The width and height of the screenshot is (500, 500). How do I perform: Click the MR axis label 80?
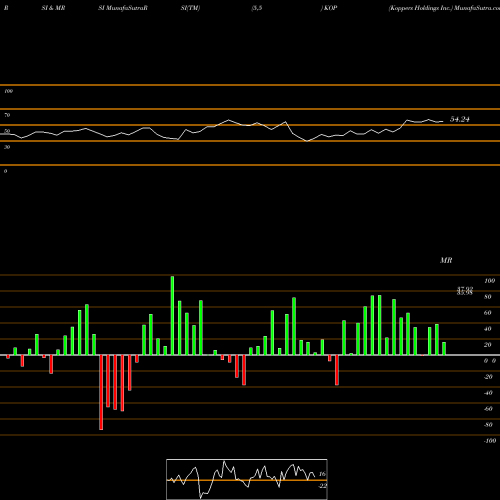pyautogui.click(x=488, y=297)
